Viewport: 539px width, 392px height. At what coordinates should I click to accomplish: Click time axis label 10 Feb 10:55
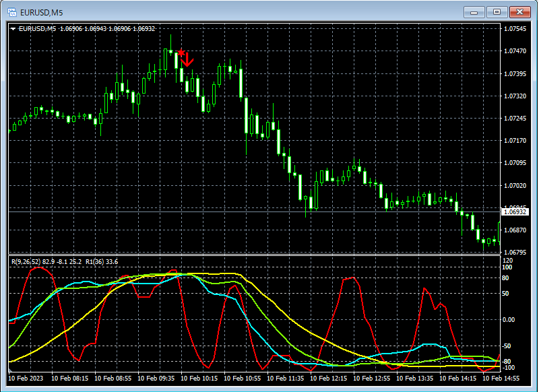(x=243, y=379)
